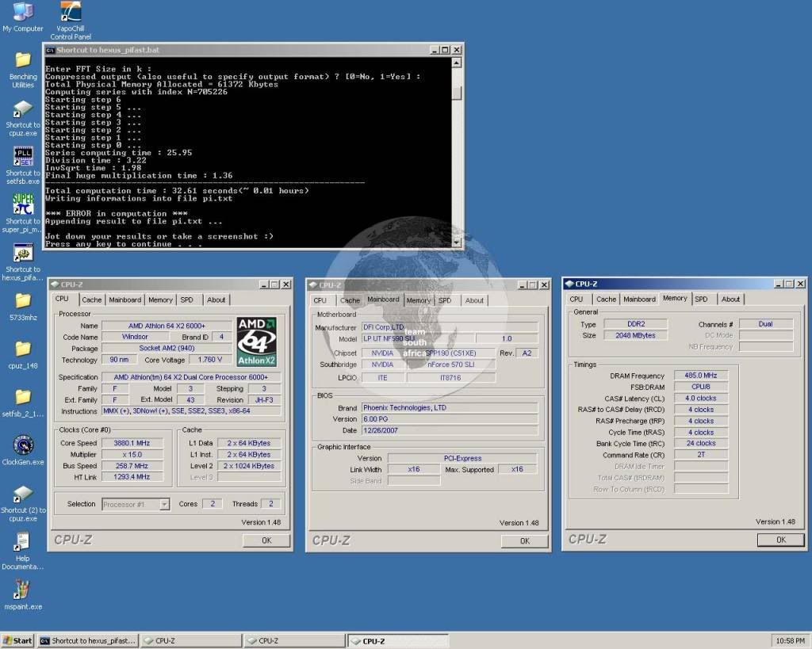This screenshot has width=812, height=649.
Task: Click the BIOS Brand Phoenix Technologies, LTD
Action: [x=450, y=408]
